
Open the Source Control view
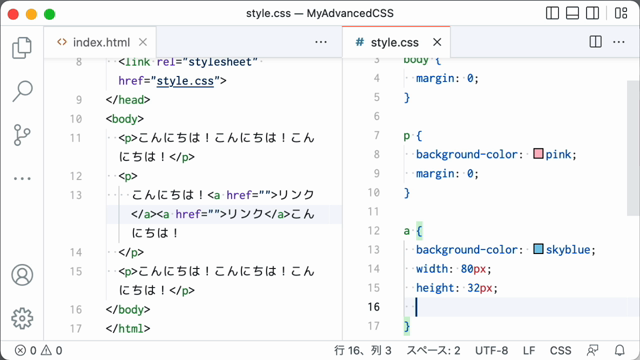[22, 135]
